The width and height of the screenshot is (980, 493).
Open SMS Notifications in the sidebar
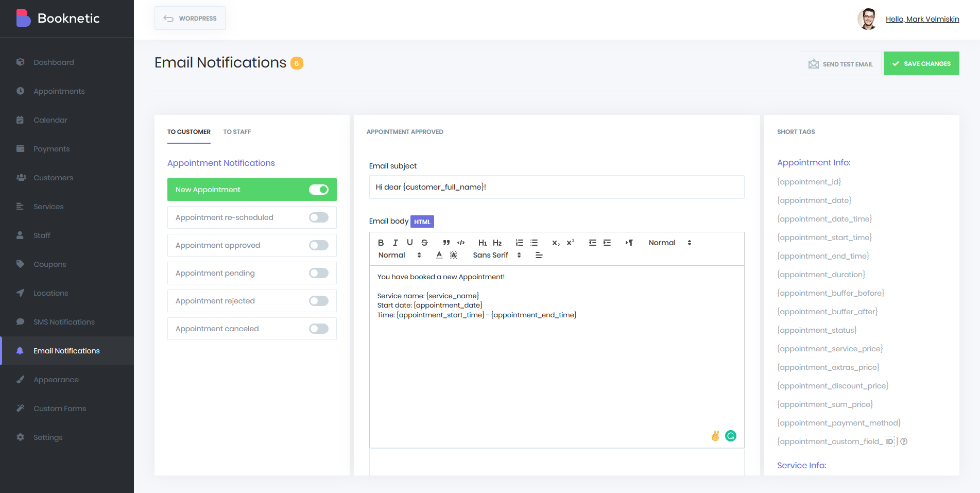pyautogui.click(x=64, y=322)
